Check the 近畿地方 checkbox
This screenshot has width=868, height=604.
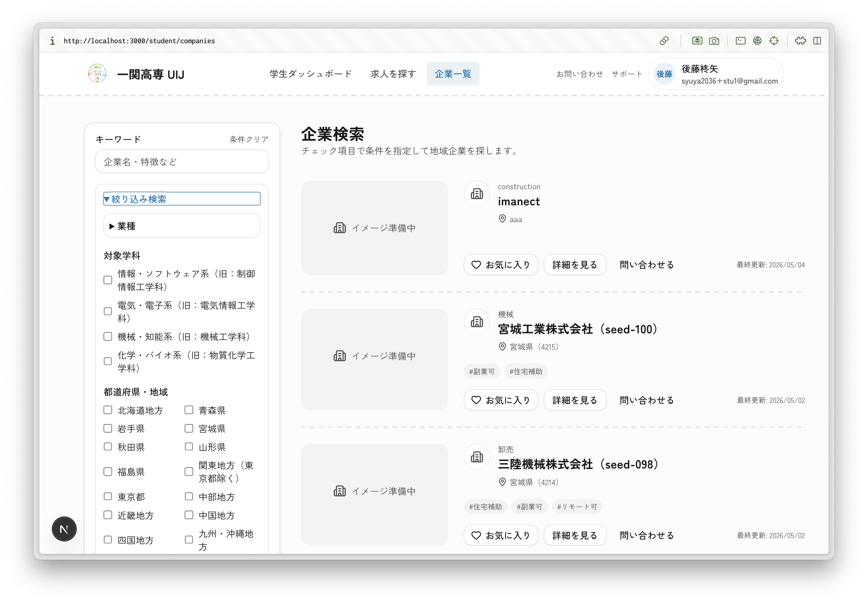tap(108, 515)
